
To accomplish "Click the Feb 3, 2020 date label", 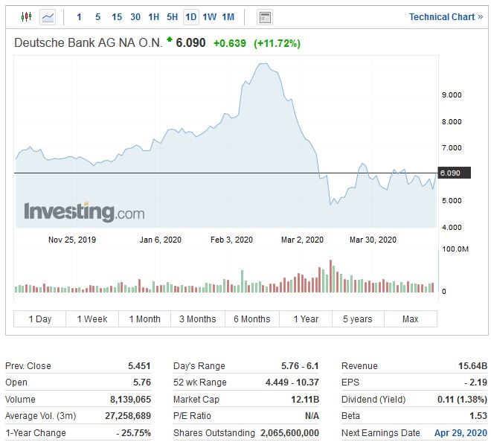I will coord(231,240).
